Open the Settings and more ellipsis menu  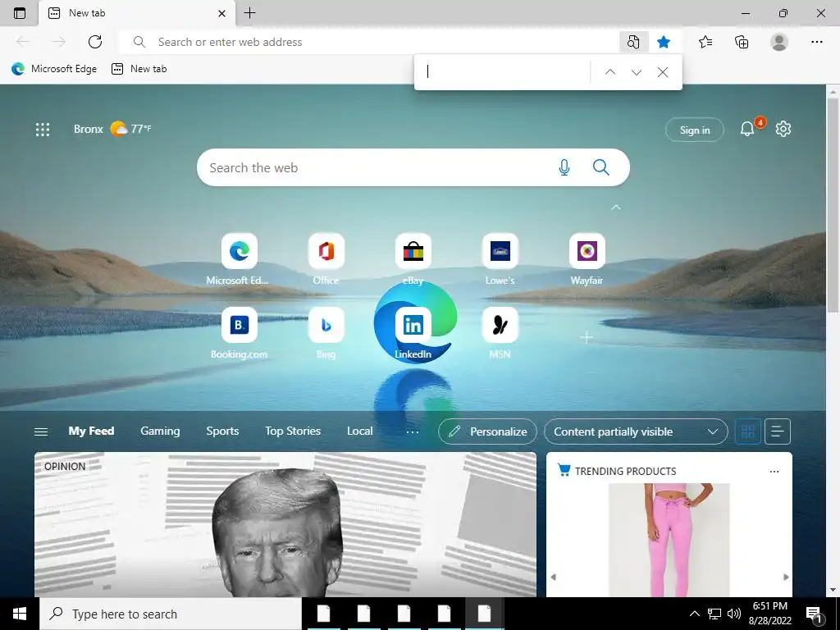(x=816, y=42)
